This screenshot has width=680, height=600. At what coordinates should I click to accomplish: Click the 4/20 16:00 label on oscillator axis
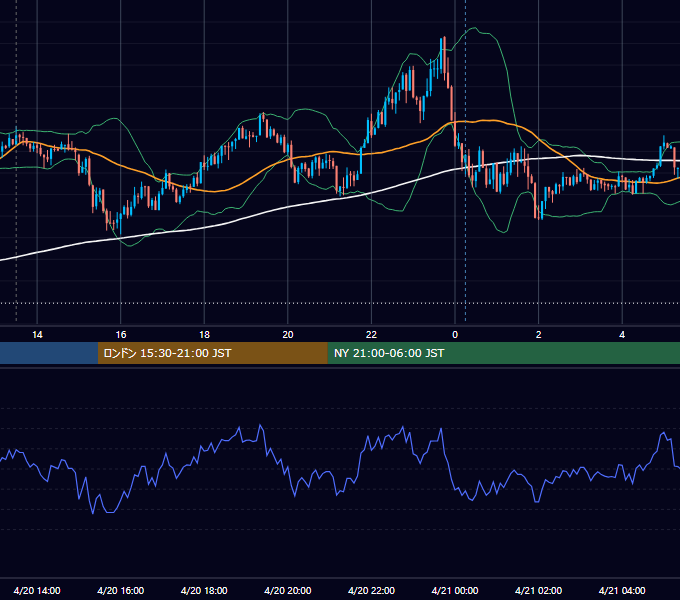pos(121,590)
